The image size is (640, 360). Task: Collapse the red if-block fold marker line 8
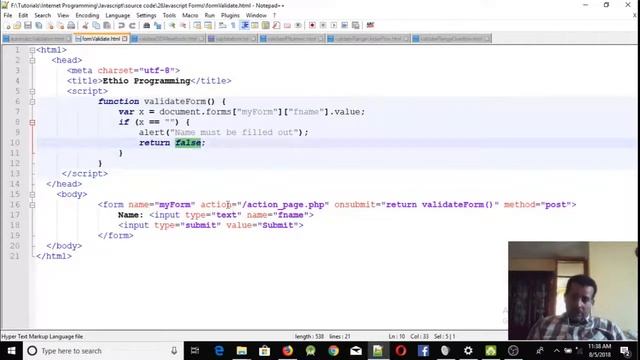coord(32,122)
